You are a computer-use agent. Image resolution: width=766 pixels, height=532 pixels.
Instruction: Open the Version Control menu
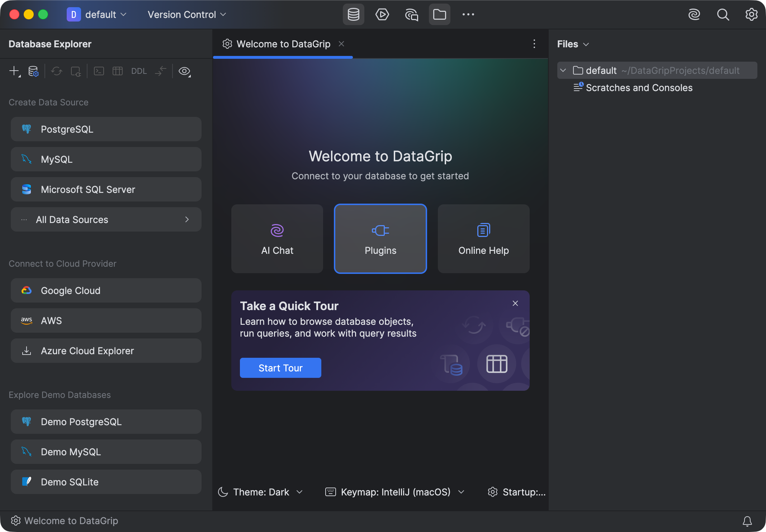[x=187, y=15]
